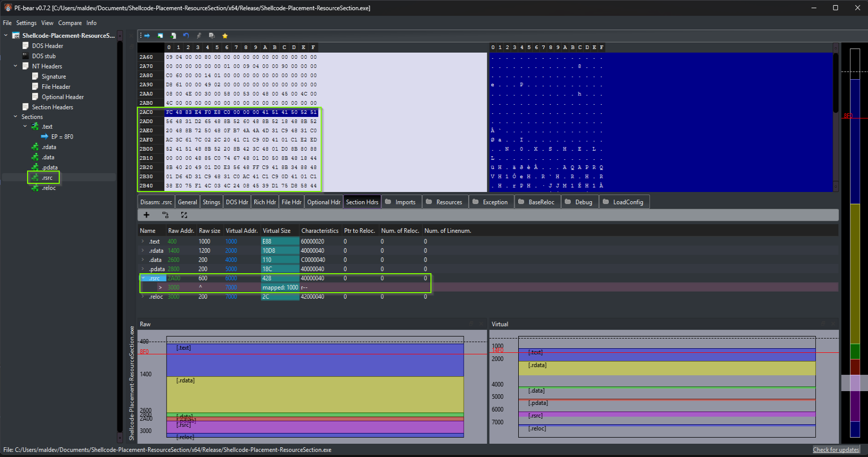This screenshot has height=457, width=868.
Task: Switch to the Disasm: .rsrc tab
Action: (x=156, y=202)
